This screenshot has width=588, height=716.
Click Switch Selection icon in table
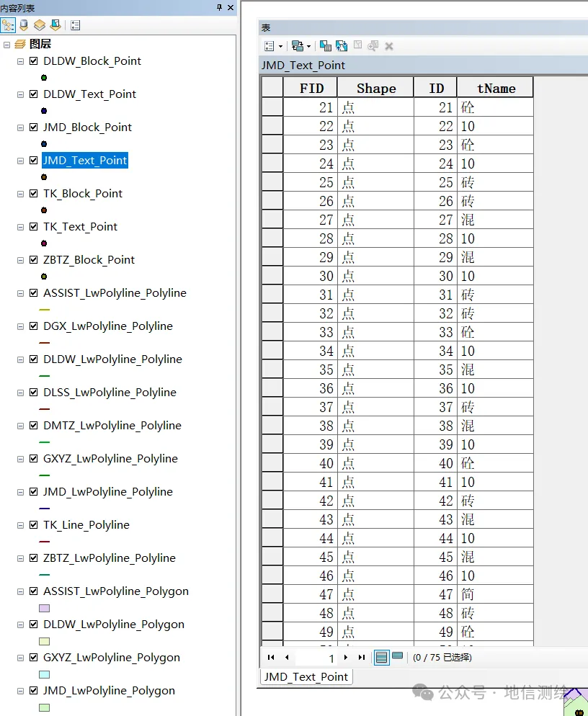(342, 45)
